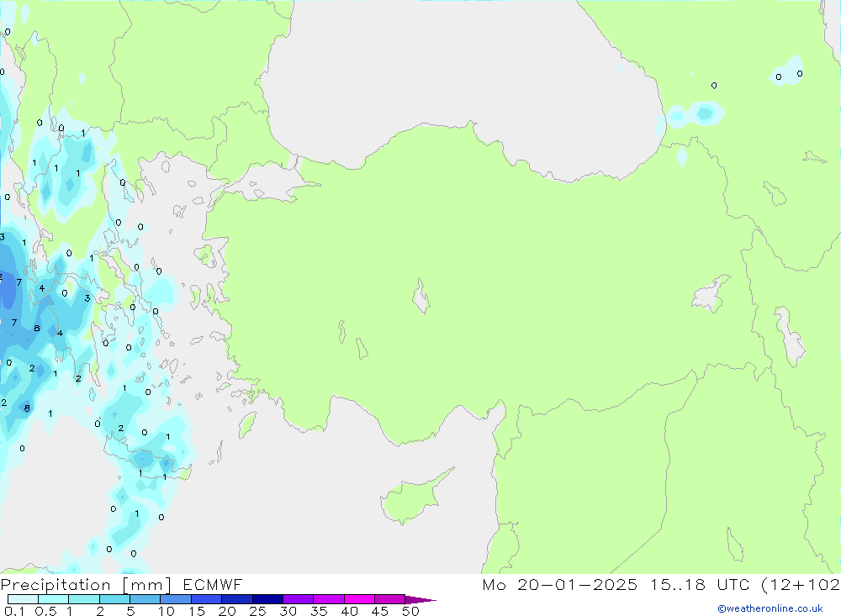Click the '0.5' legend scale label
The height and width of the screenshot is (616, 841).
(45, 611)
